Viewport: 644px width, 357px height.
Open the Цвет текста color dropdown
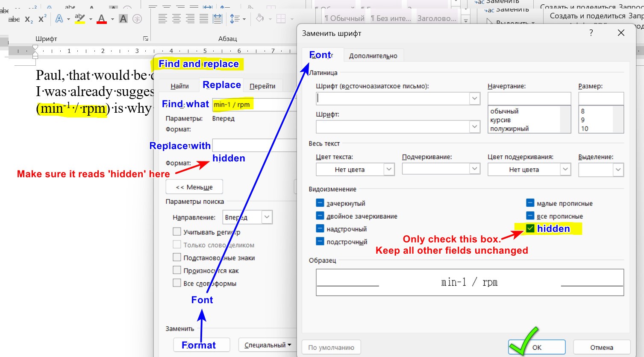(355, 170)
